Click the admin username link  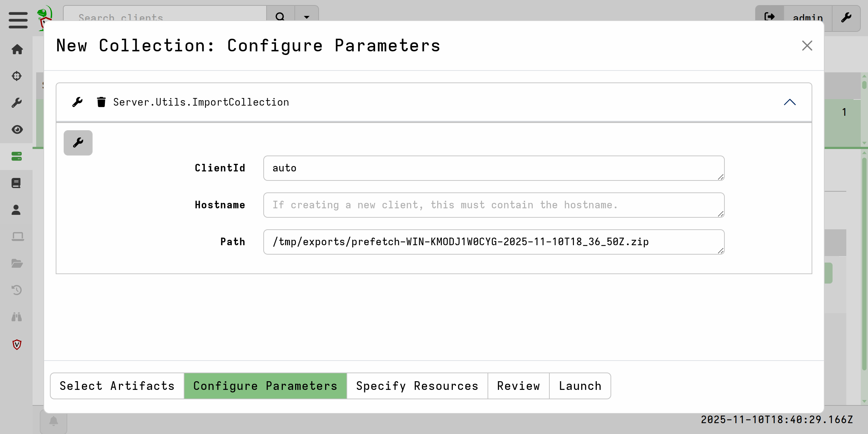[x=808, y=18]
